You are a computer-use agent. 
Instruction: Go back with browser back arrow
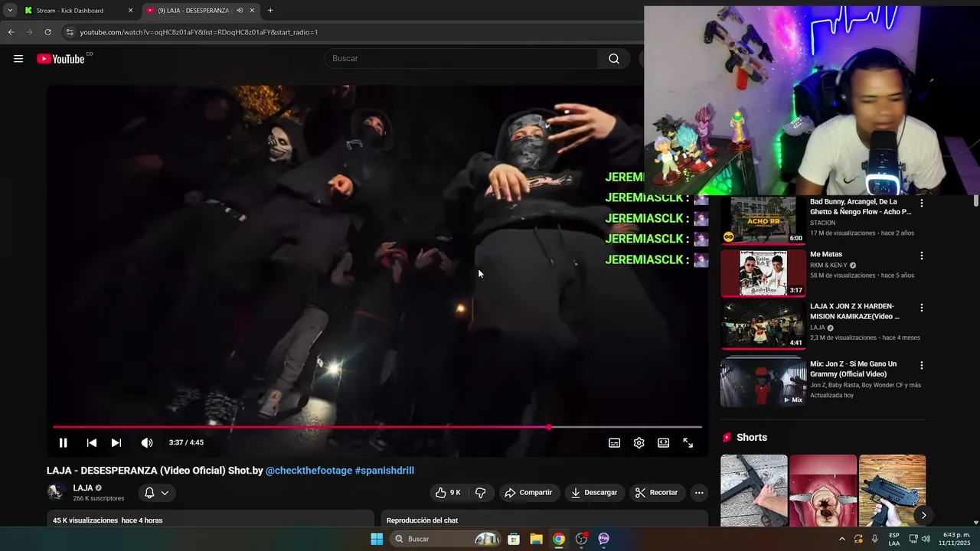pos(11,32)
